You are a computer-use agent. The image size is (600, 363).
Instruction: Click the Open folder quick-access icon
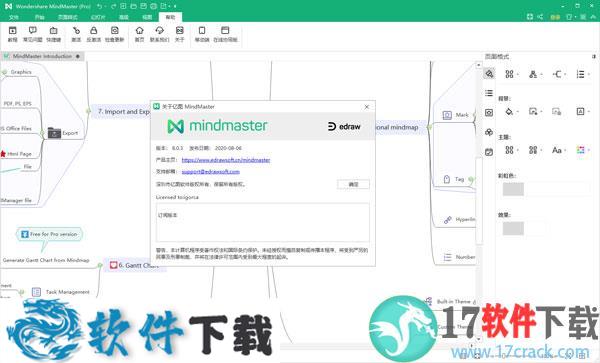click(133, 7)
